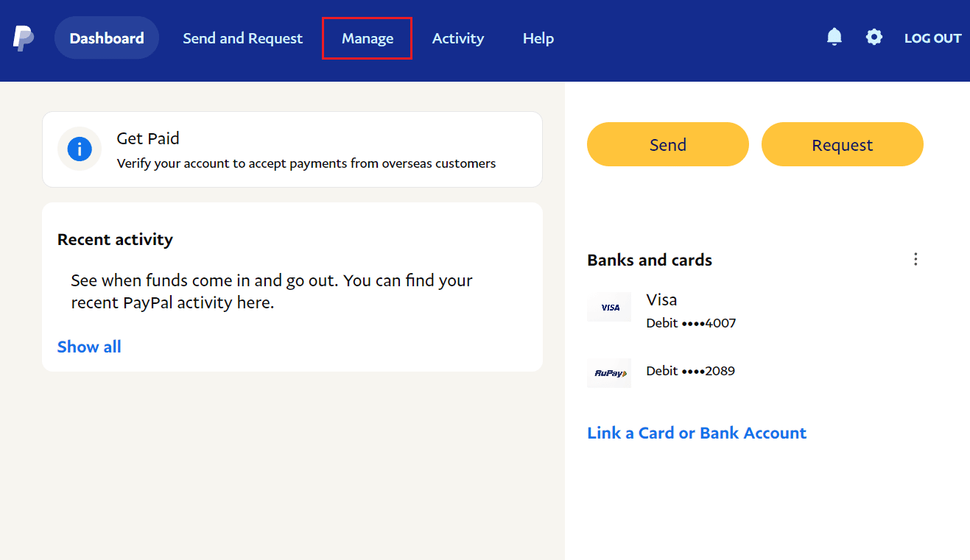
Task: Select the Visa Debit ending 4007 entry
Action: coord(691,311)
